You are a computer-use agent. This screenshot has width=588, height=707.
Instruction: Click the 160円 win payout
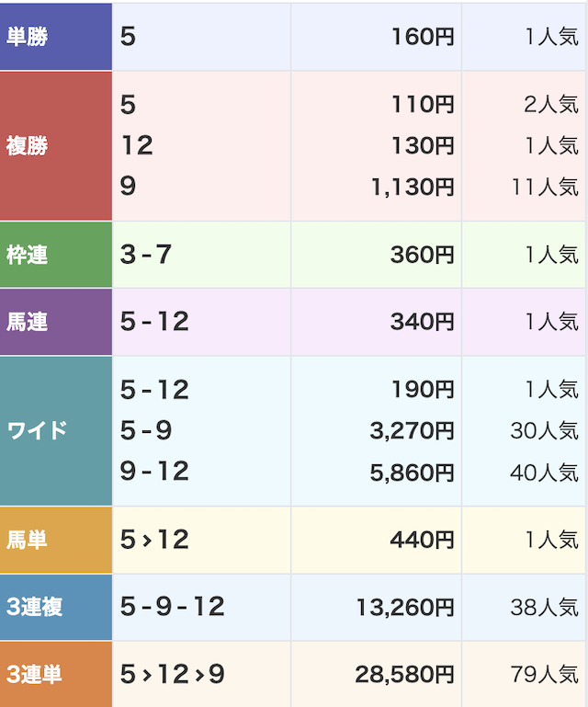pyautogui.click(x=423, y=37)
